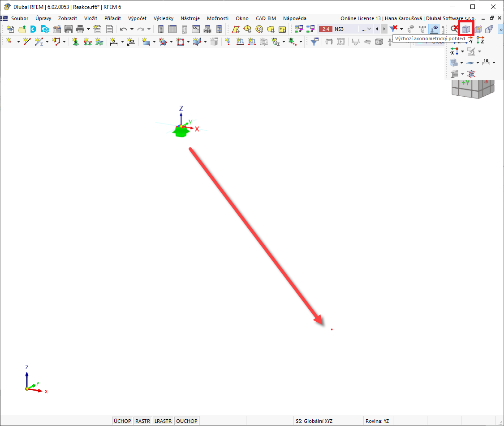Viewport: 504px width, 426px height.
Task: Open special selection lasso icon
Action: pos(271,29)
